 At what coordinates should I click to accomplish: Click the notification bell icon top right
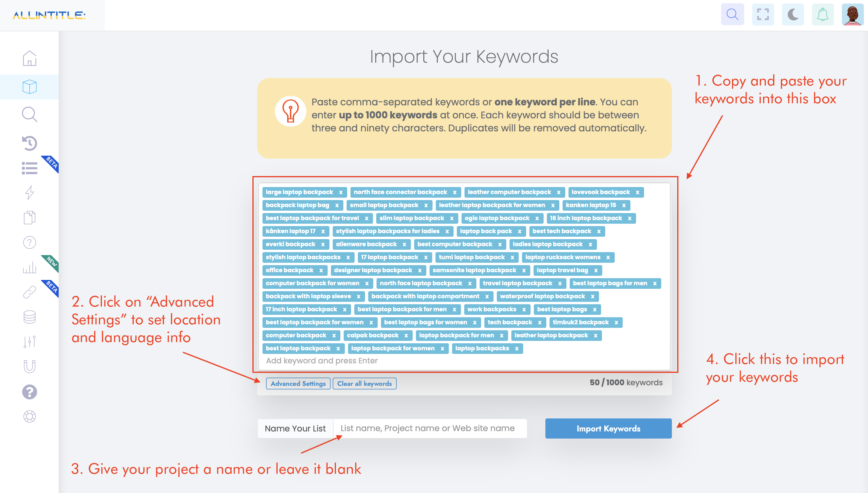point(823,15)
